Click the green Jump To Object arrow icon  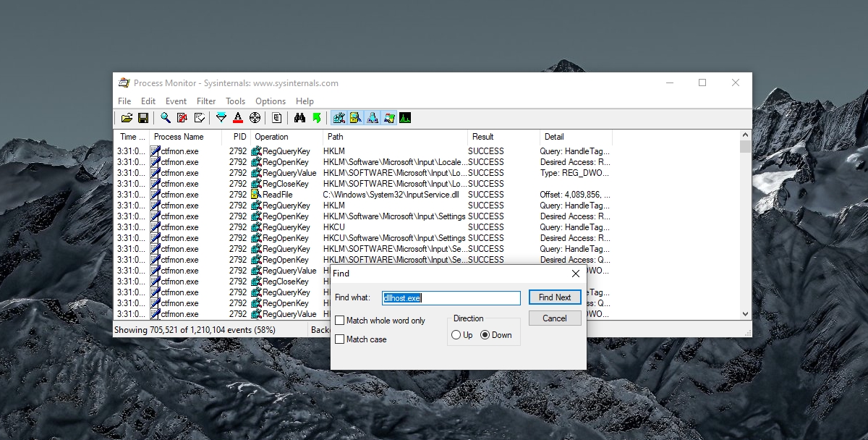316,118
